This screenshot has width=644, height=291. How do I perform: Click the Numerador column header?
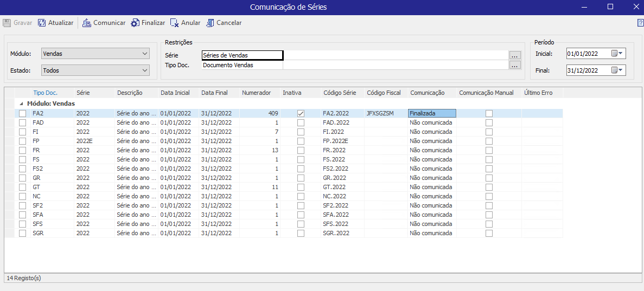click(x=256, y=93)
